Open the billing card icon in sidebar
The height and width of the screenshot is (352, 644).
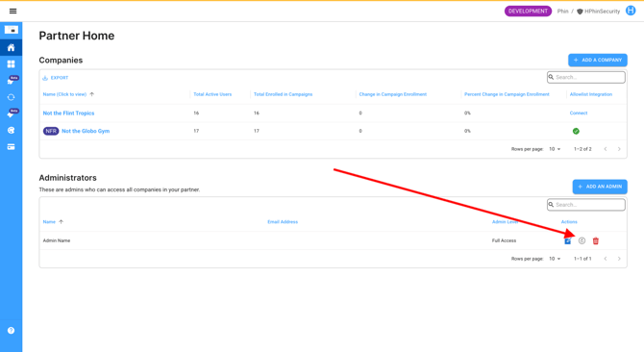[x=12, y=146]
